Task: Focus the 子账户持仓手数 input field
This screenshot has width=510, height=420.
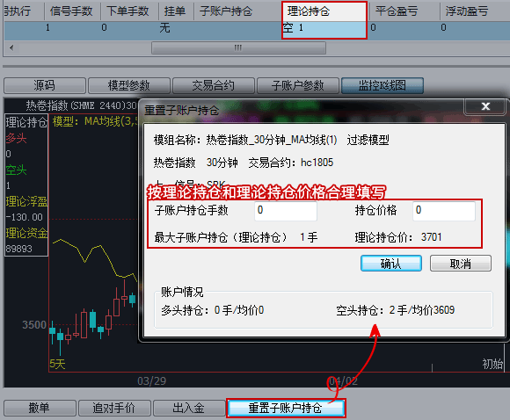Action: [286, 211]
